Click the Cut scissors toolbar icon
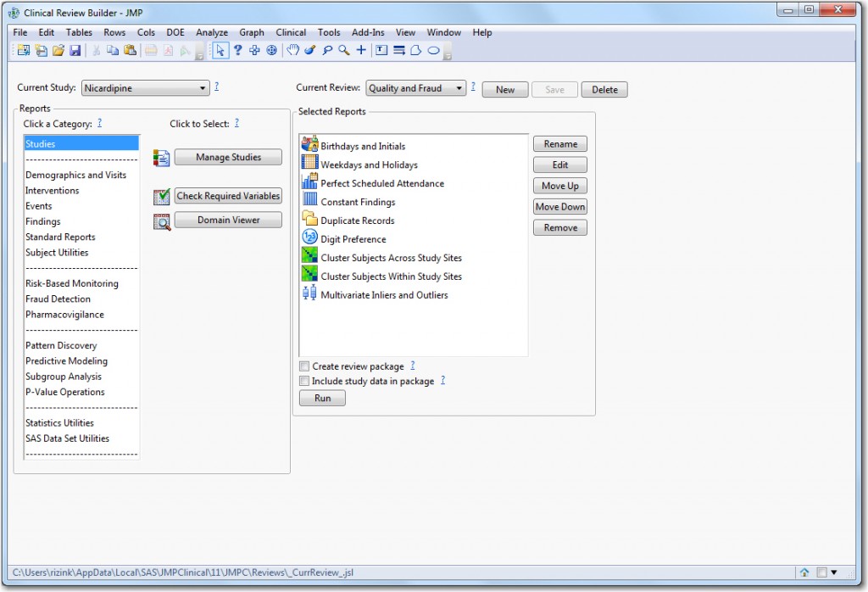This screenshot has width=868, height=592. (x=96, y=50)
